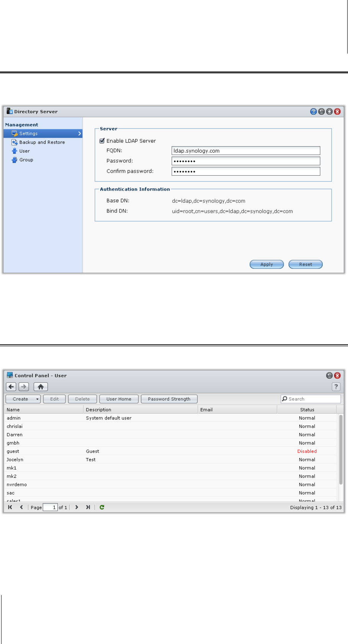Select the nvrdemo user row
Screen dimensions: 348x644
click(171, 485)
